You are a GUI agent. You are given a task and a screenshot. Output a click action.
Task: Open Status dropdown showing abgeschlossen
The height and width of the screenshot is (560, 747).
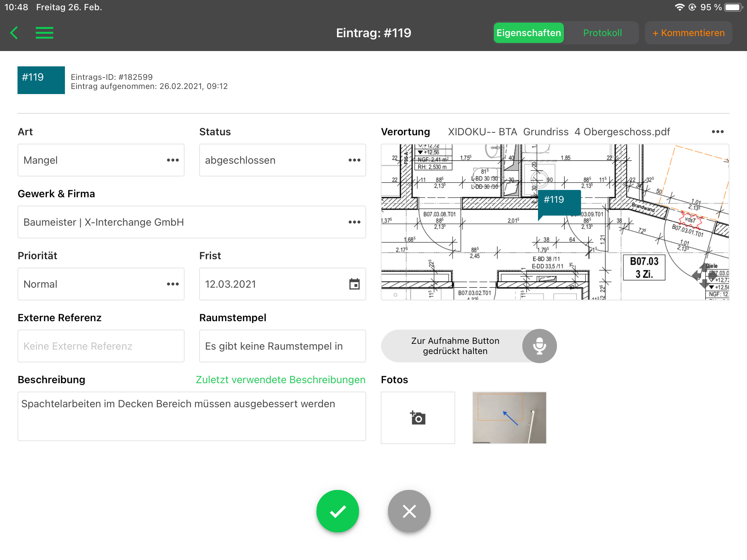pos(282,160)
